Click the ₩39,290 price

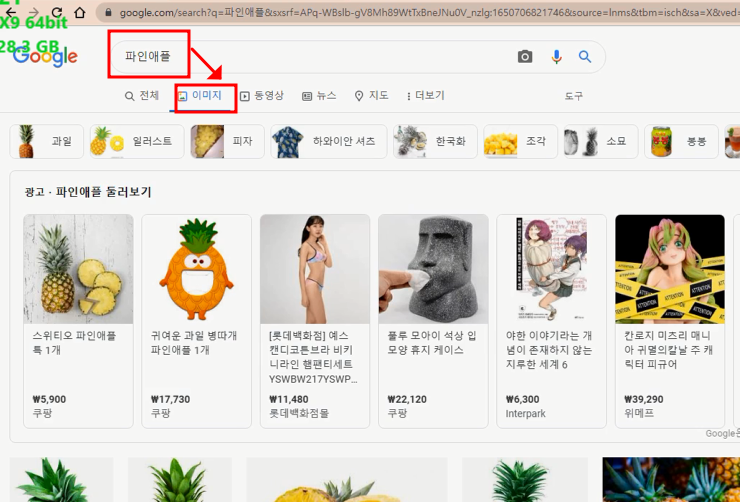pos(644,399)
